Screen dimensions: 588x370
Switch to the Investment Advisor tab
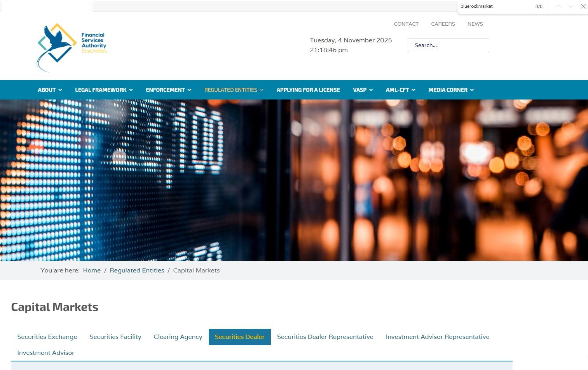(x=45, y=353)
